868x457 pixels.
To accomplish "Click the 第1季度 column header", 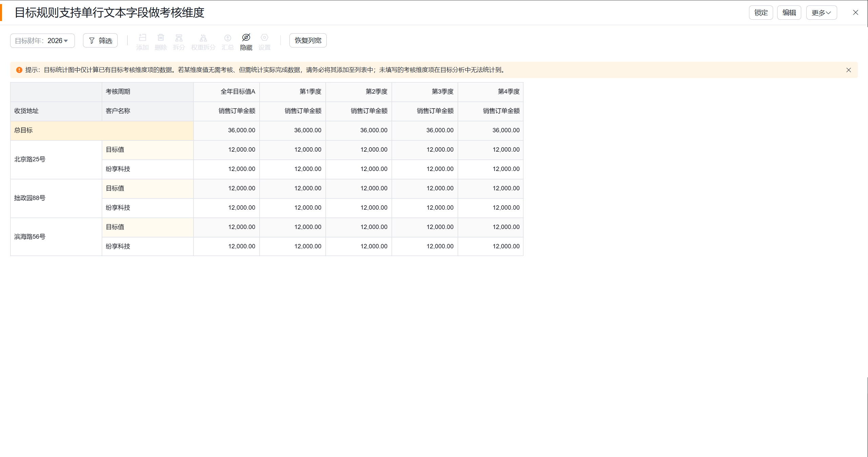I will tap(292, 92).
